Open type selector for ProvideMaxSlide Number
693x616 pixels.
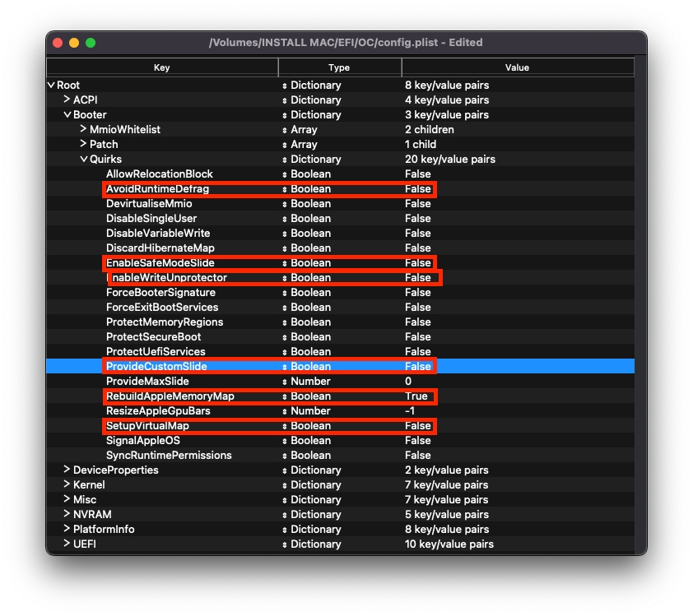[286, 382]
